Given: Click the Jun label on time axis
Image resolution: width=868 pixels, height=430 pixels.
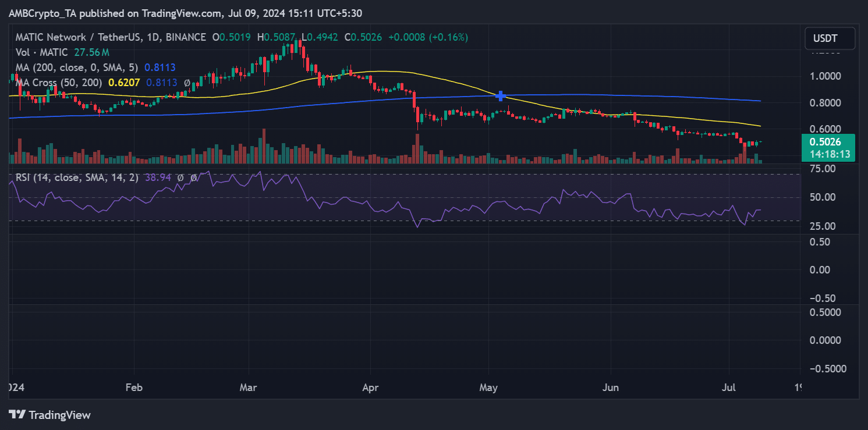Looking at the screenshot, I should click(611, 387).
